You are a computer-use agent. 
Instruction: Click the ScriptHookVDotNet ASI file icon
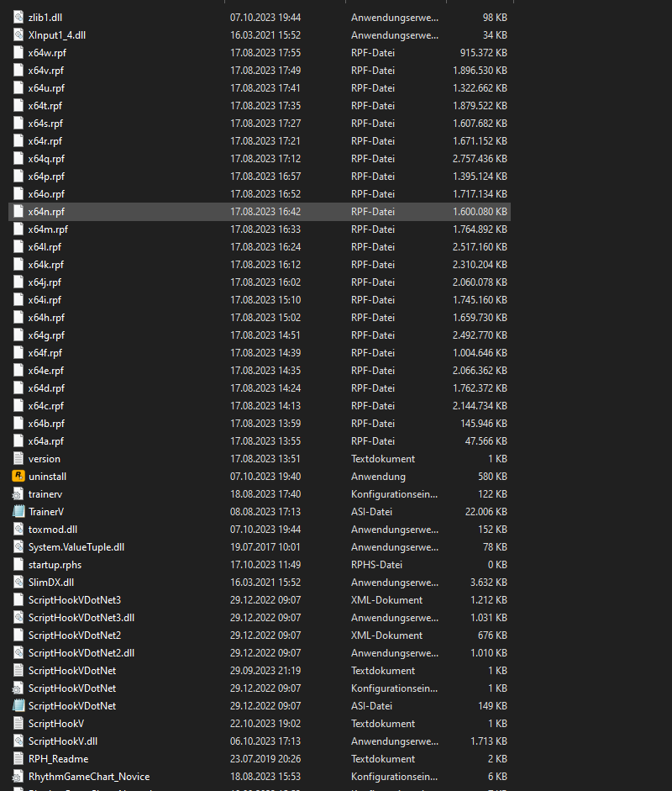pyautogui.click(x=18, y=706)
